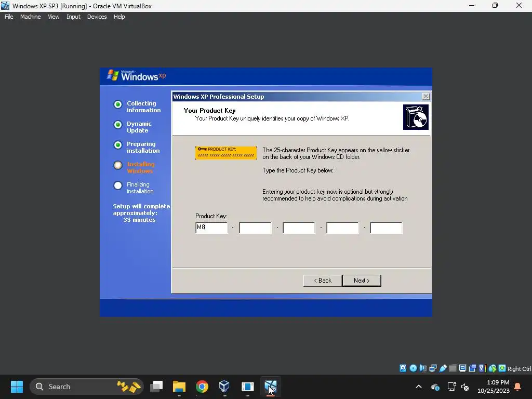Open the notifications bell icon
The image size is (532, 399).
pyautogui.click(x=518, y=387)
